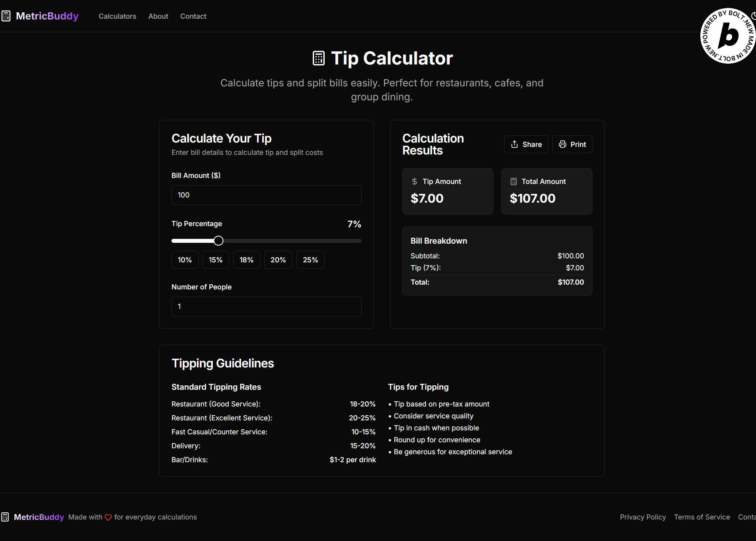Click the Restaurant (Good Service) row label
The width and height of the screenshot is (756, 541).
tap(216, 404)
